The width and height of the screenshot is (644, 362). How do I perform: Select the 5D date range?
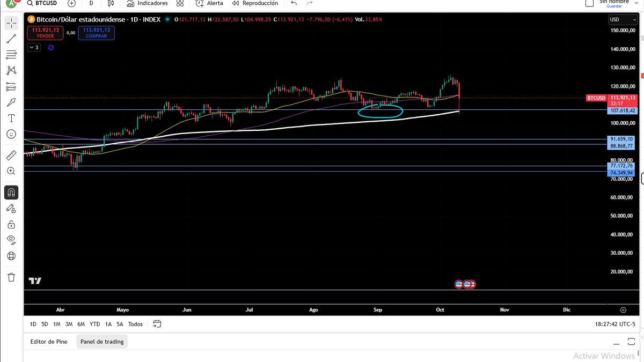pos(45,324)
